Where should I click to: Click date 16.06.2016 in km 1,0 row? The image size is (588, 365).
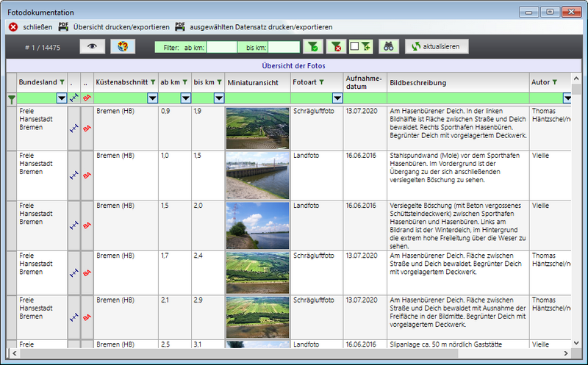coord(361,156)
